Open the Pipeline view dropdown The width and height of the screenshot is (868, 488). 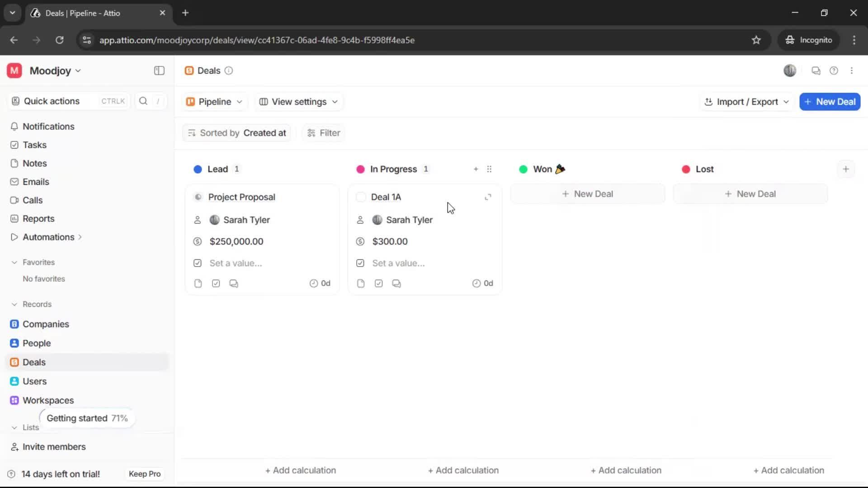coord(214,102)
